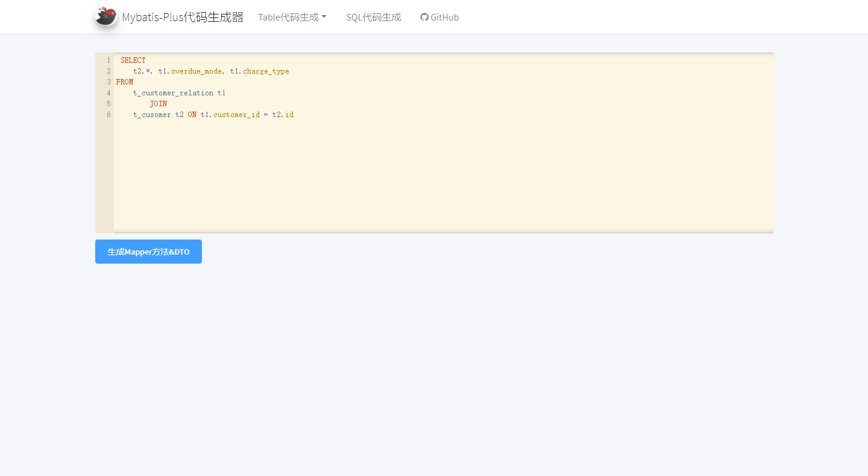868x476 pixels.
Task: Click the ON keyword in line 6
Action: 192,115
